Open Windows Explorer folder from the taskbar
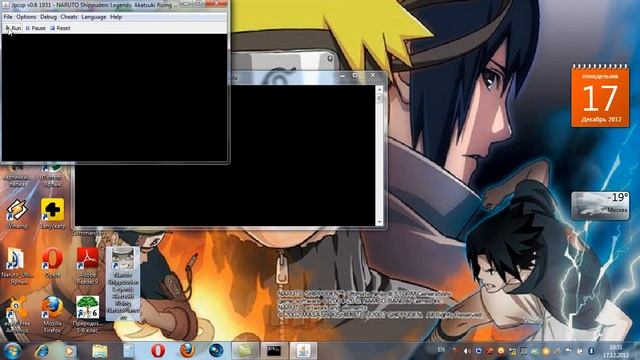The height and width of the screenshot is (360, 640). pyautogui.click(x=100, y=351)
